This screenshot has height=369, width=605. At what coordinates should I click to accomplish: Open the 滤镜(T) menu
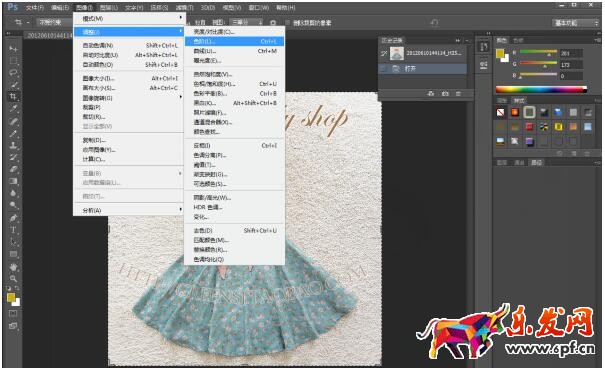coord(184,7)
